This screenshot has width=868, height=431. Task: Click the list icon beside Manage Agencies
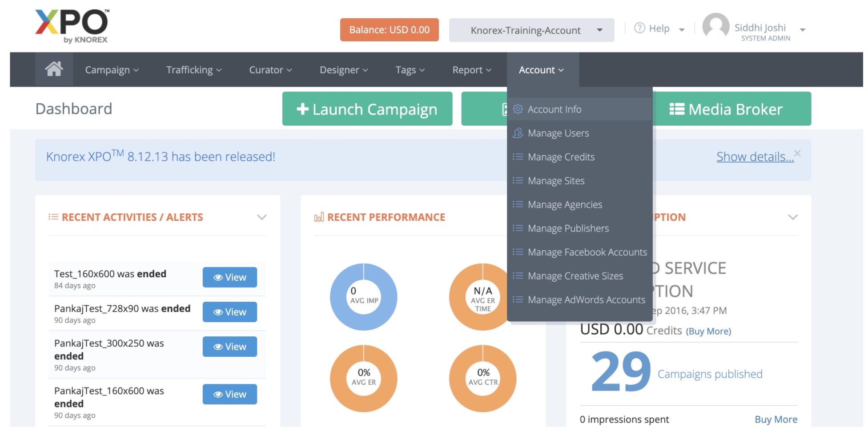pyautogui.click(x=518, y=204)
